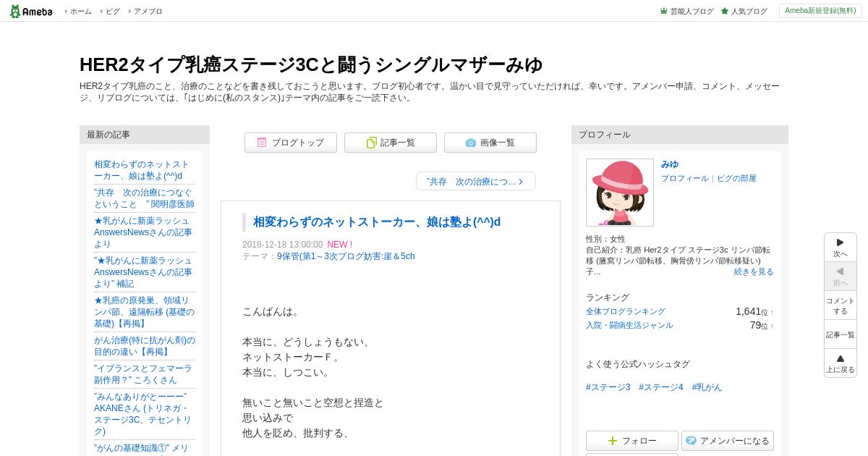
Task: Click ranking value 1,641位
Action: (x=752, y=311)
